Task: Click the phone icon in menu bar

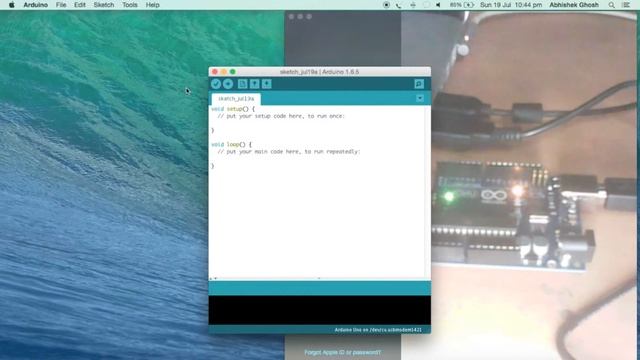Action: (x=398, y=5)
